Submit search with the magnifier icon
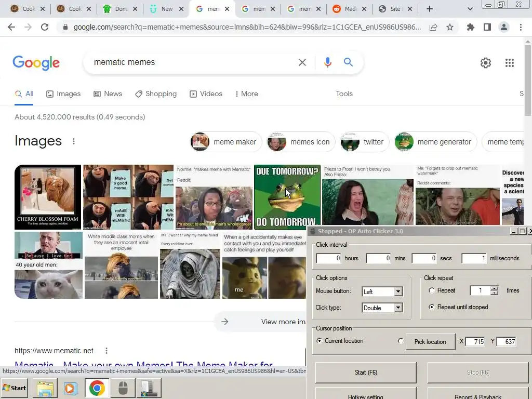The height and width of the screenshot is (399, 532). coord(348,62)
